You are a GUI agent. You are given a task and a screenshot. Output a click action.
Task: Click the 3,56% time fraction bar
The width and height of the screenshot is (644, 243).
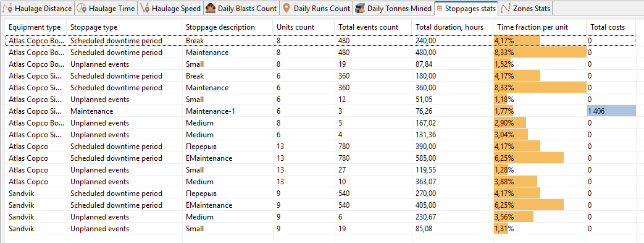(x=514, y=216)
